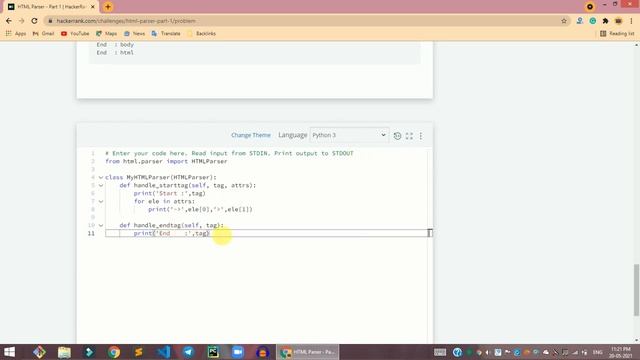640x360 pixels.
Task: Open the Windows Start menu
Action: pos(9,352)
